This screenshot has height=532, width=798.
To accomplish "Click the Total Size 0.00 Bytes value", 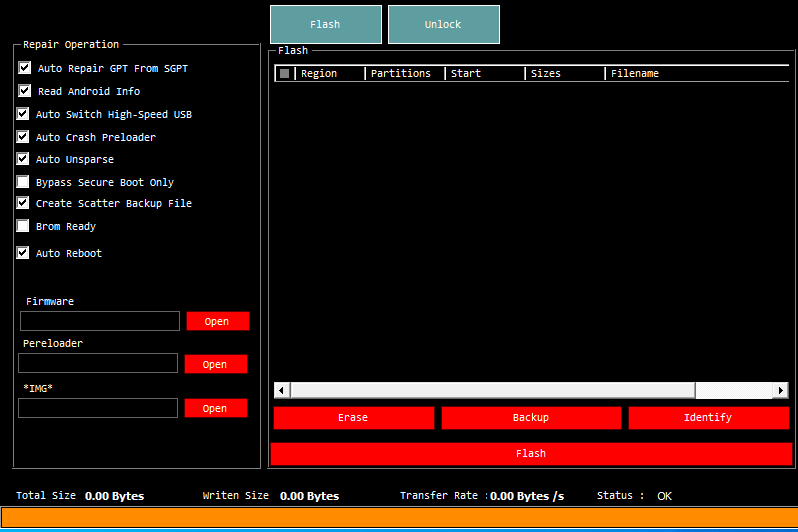I will coord(115,496).
